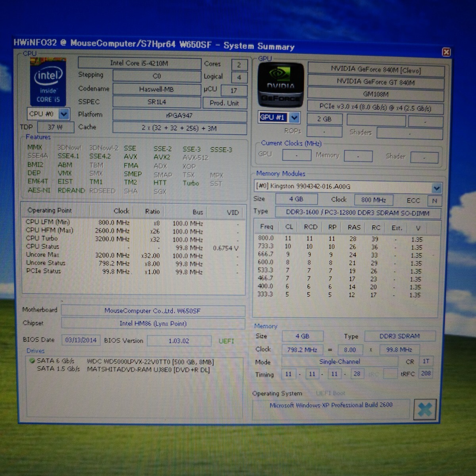Click the µCU value 17
Screen dimensions: 476x476
[234, 90]
